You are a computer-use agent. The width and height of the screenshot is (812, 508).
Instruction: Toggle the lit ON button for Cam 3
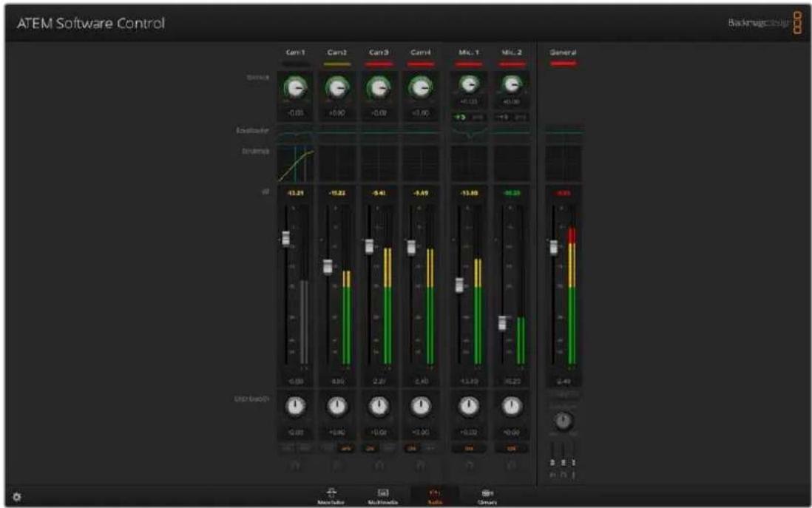tap(371, 448)
